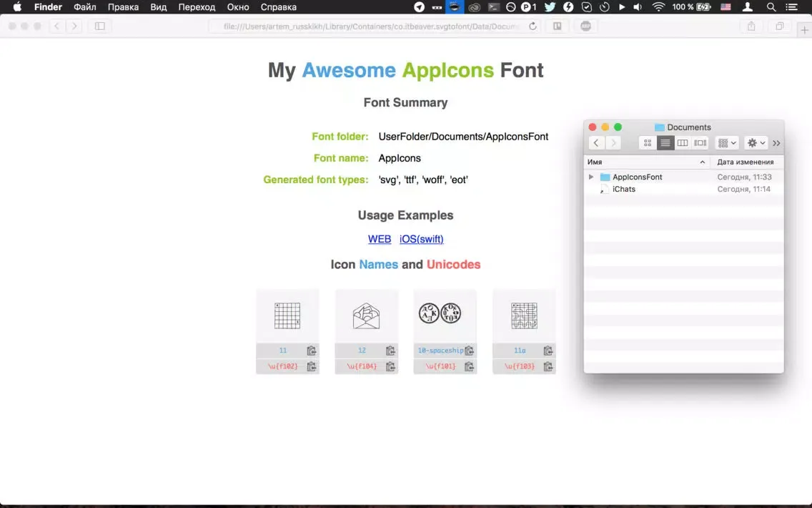This screenshot has width=812, height=508.
Task: Click the Telegram menu bar icon
Action: click(x=420, y=6)
